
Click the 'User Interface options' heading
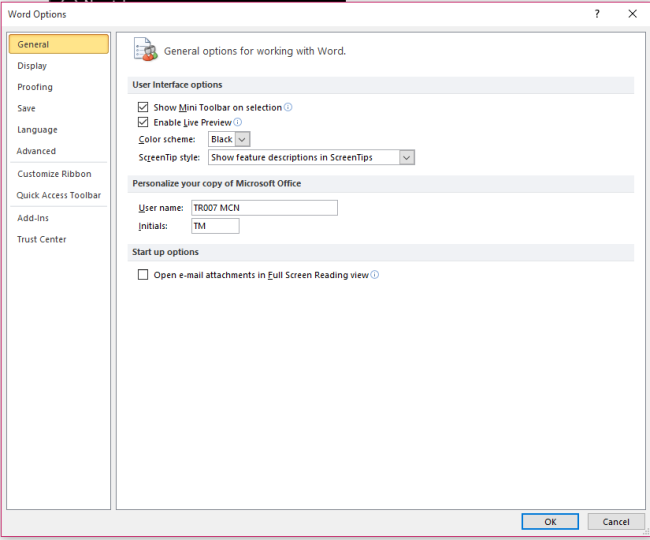tap(177, 85)
